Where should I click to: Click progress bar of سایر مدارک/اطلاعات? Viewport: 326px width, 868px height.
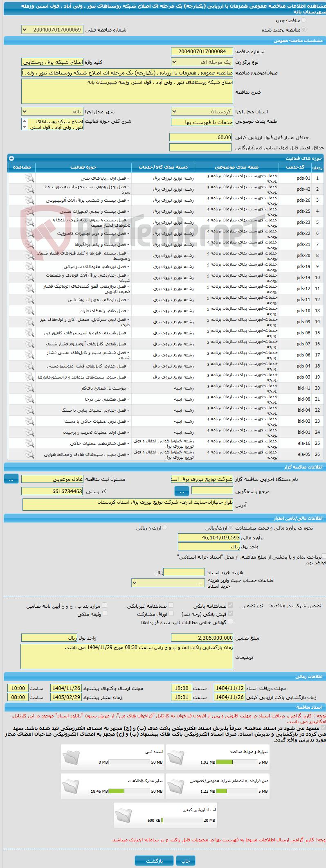pos(129,791)
